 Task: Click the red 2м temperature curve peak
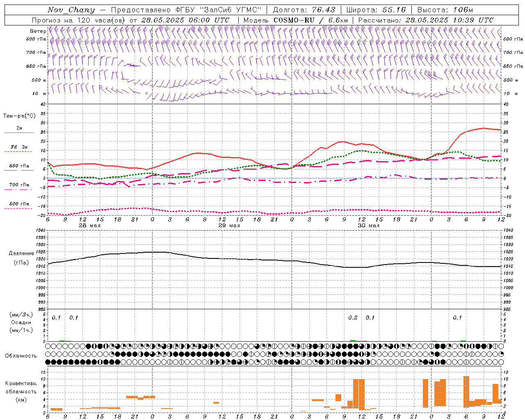[x=484, y=128]
